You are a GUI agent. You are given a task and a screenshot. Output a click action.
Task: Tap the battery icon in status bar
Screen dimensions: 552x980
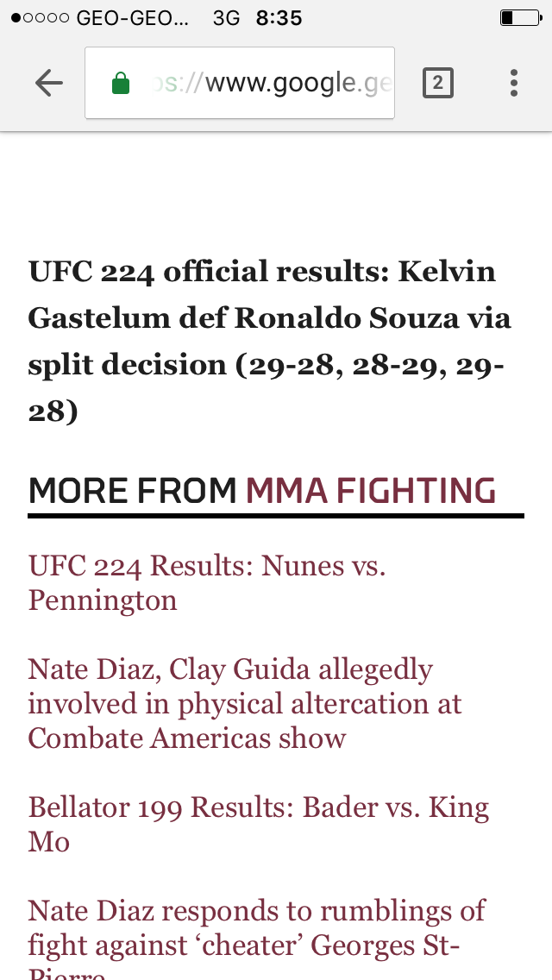click(x=519, y=18)
